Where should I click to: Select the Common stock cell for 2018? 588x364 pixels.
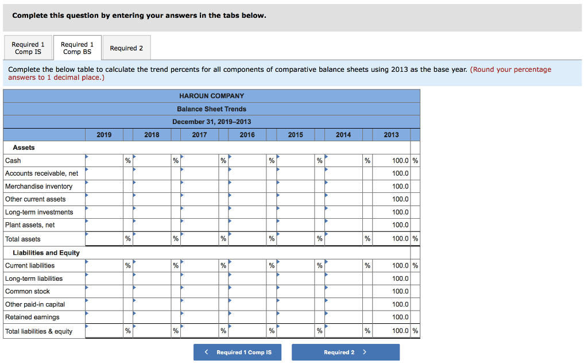tap(152, 291)
